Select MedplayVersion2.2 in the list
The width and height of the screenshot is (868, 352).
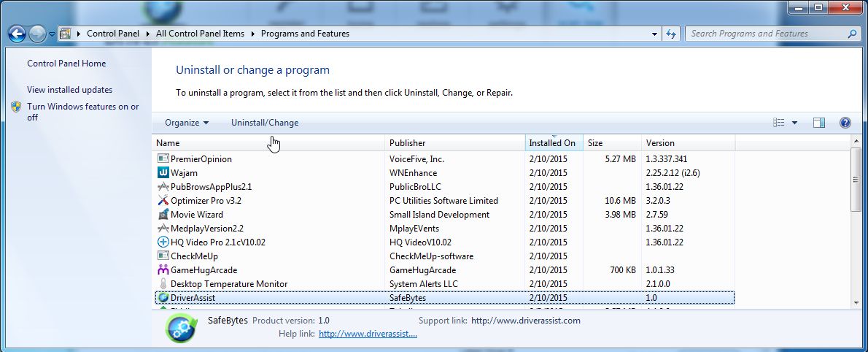point(207,229)
